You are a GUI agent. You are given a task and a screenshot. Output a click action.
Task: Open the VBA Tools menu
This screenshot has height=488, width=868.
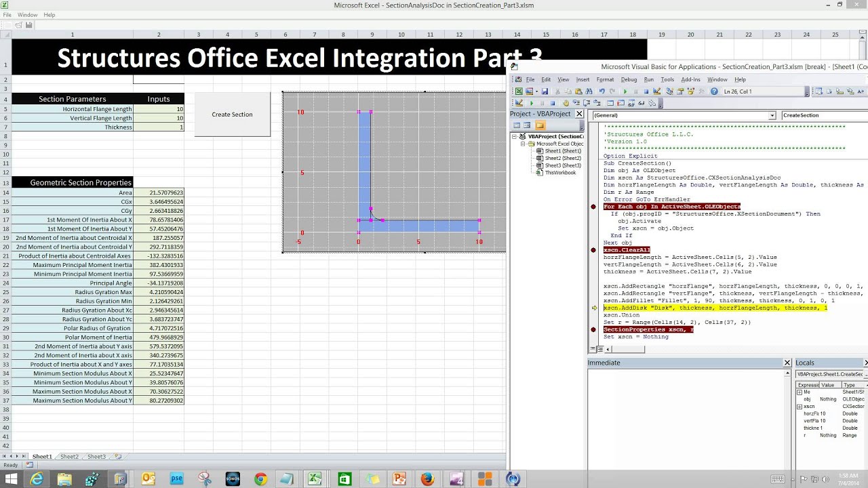point(667,79)
